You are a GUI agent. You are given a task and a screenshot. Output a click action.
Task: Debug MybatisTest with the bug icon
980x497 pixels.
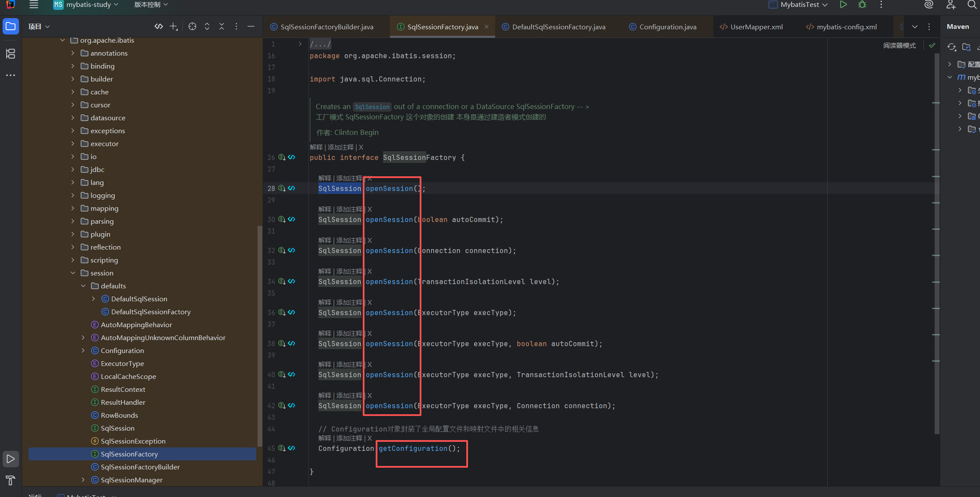pos(862,5)
